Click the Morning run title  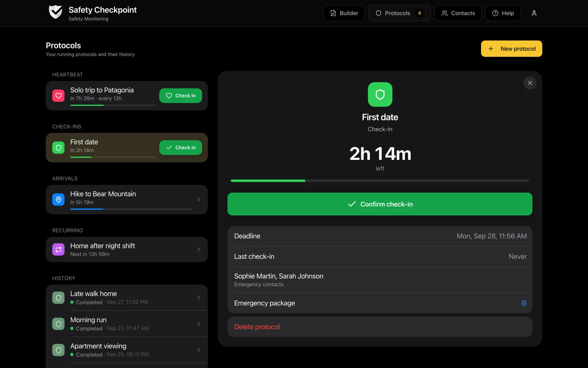(88, 320)
